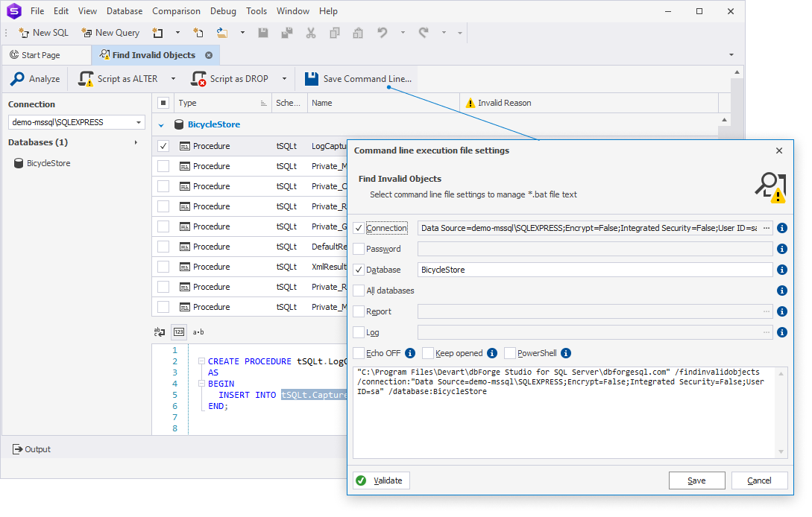Open the Output panel

pos(31,449)
